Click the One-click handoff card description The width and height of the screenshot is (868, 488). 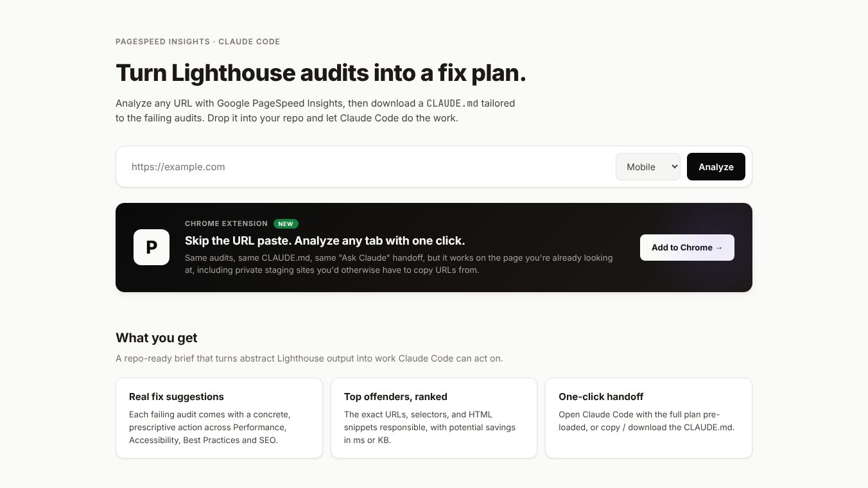point(647,421)
